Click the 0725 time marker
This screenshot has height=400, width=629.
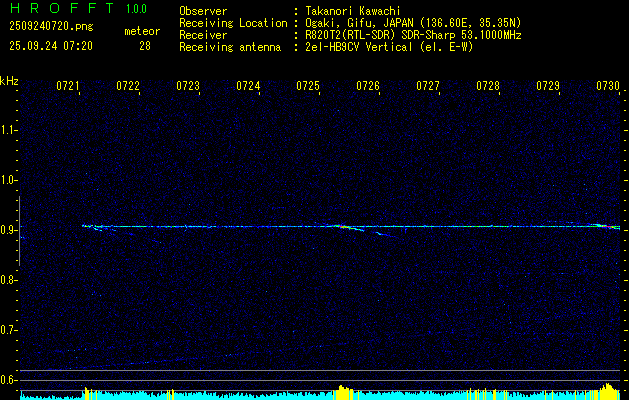point(308,86)
